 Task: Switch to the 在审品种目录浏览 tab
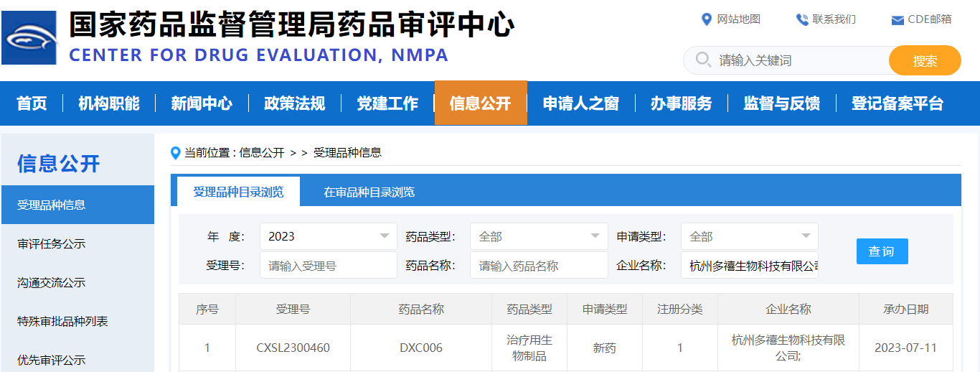click(369, 192)
